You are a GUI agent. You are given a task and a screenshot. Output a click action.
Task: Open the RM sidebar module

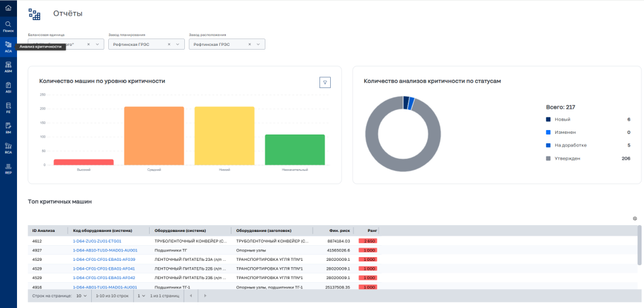(x=8, y=127)
